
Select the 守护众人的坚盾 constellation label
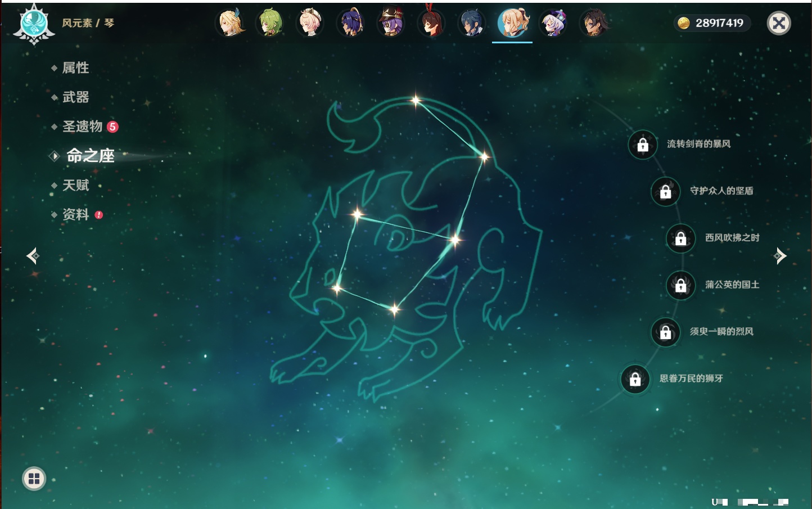click(x=721, y=191)
